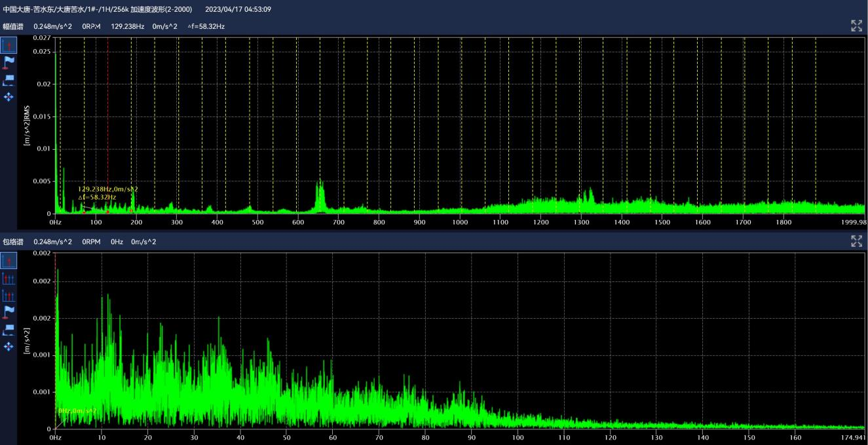Click the 1999.98 x-axis end label
868x445 pixels.
coord(852,222)
